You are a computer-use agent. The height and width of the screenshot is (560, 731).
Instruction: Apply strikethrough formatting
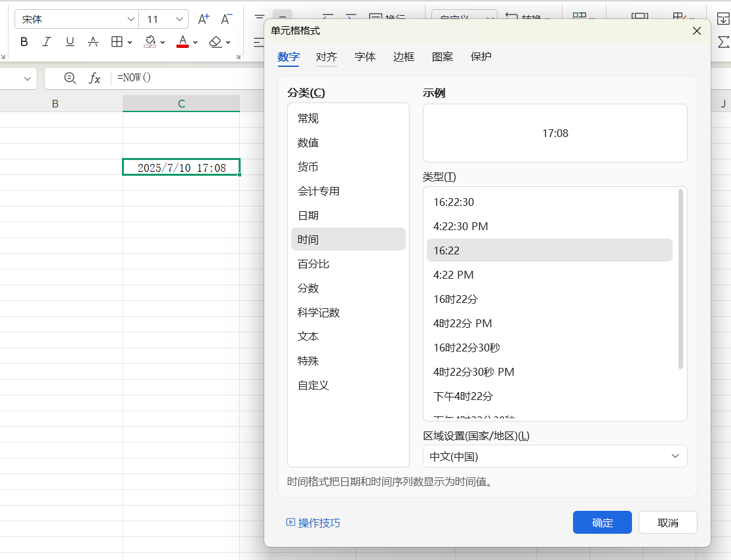pos(93,41)
